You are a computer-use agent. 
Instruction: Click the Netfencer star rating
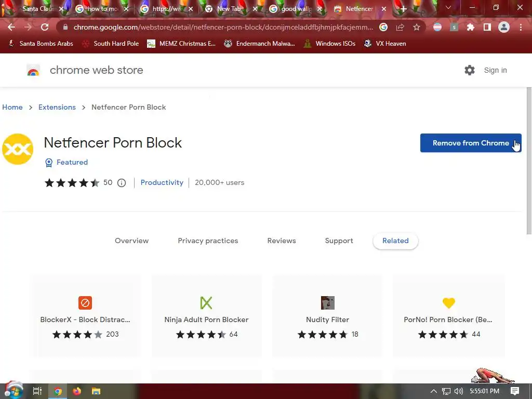[72, 183]
